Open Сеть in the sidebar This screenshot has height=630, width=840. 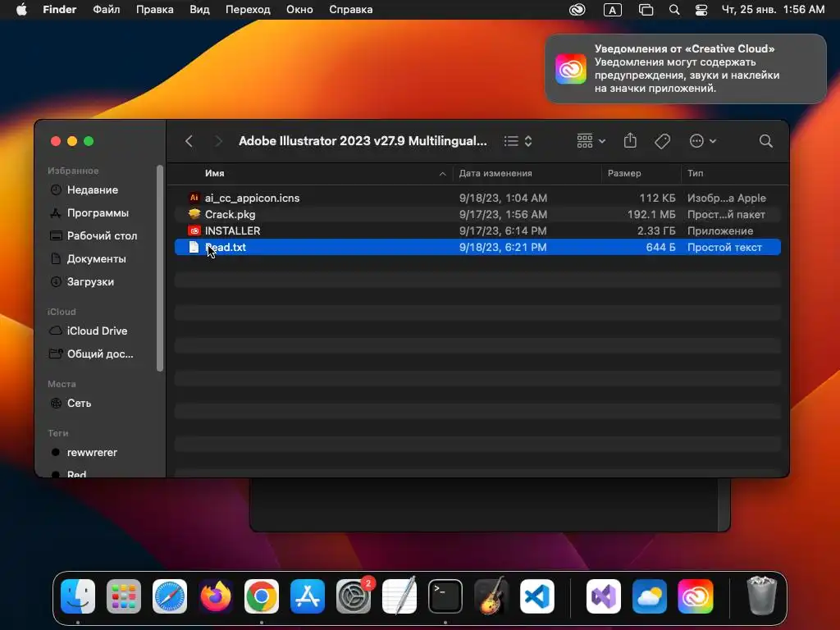(79, 404)
